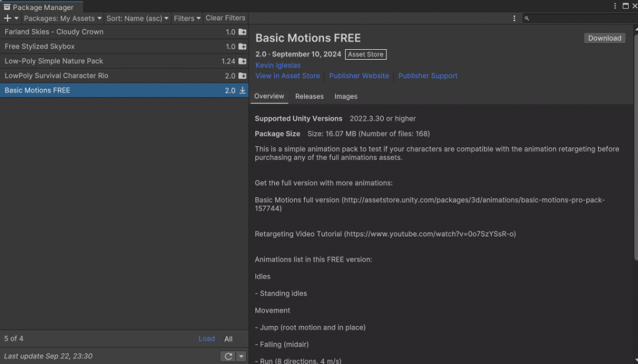
Task: Click the import icon for Low-Poly Simple Nature Pack
Action: [242, 61]
